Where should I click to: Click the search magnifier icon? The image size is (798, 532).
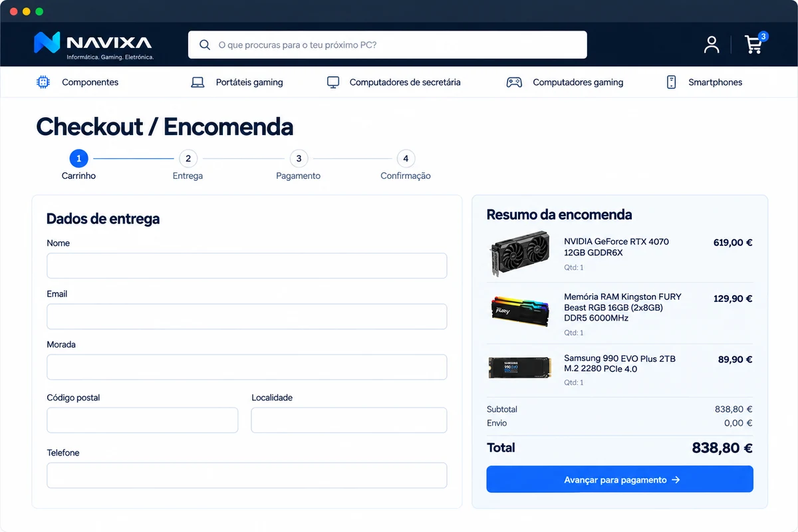pos(205,45)
